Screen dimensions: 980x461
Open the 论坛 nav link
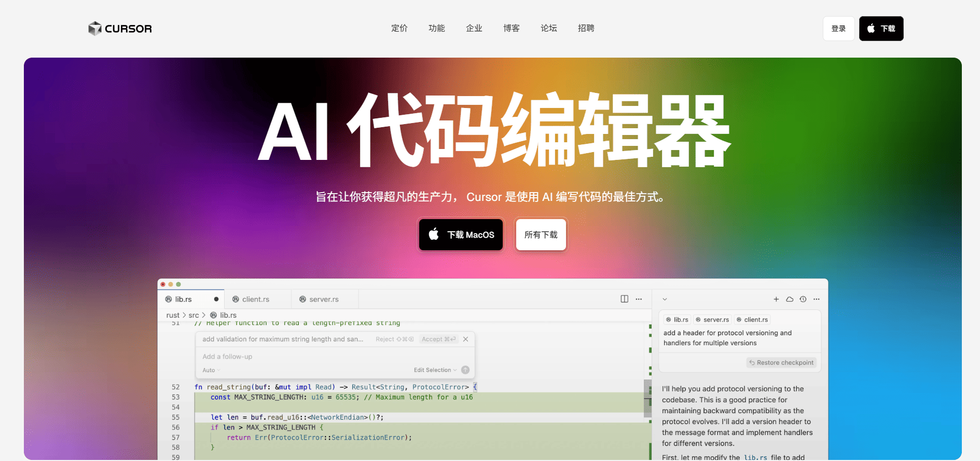[x=548, y=28]
